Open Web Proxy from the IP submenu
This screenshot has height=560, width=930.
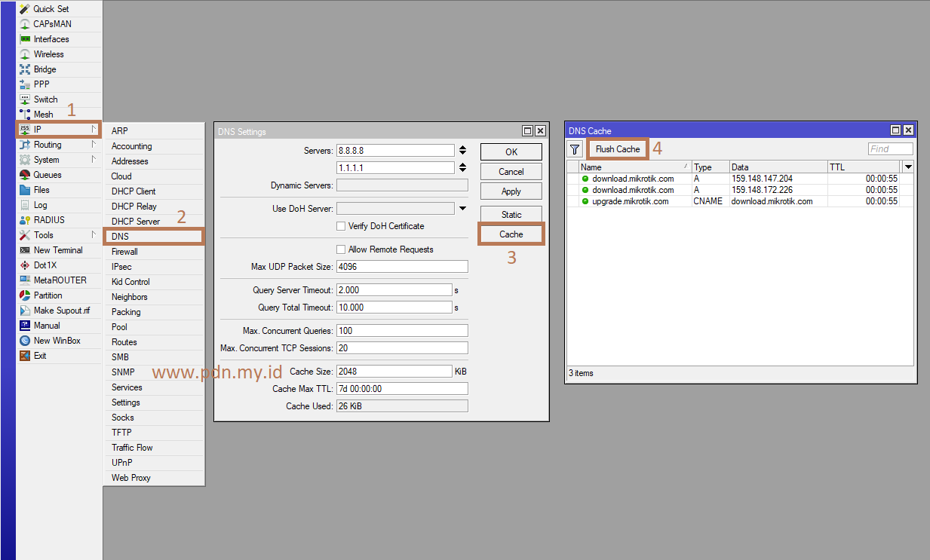tap(130, 477)
